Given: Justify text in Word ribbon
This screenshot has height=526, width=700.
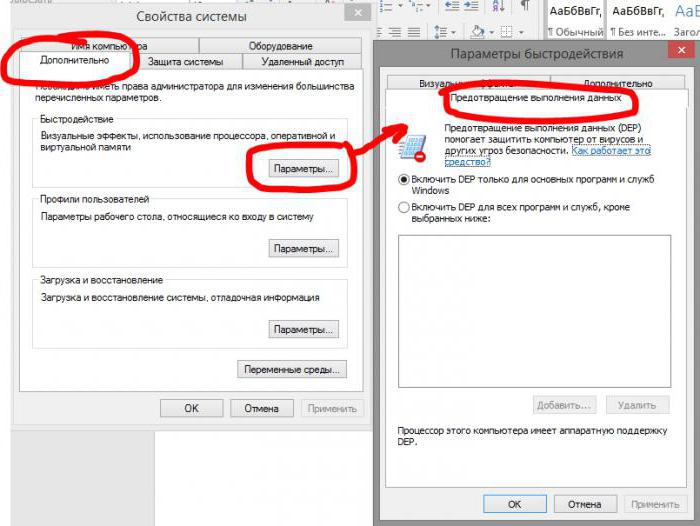Looking at the screenshot, I should pos(414,32).
